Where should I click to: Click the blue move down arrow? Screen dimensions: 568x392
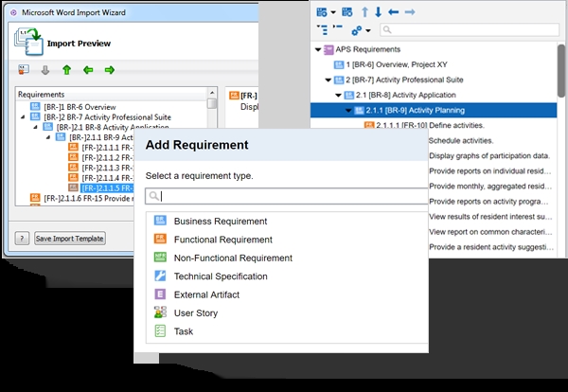(379, 12)
